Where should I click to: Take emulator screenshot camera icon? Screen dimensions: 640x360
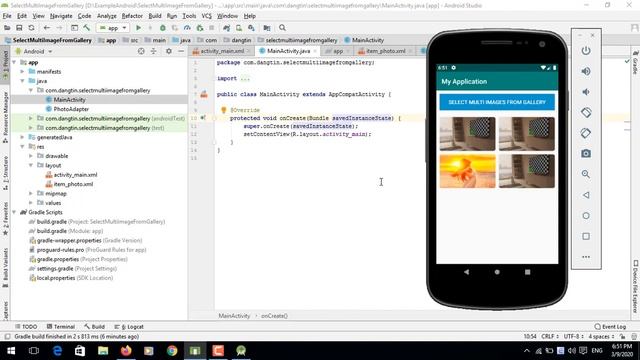(x=586, y=153)
